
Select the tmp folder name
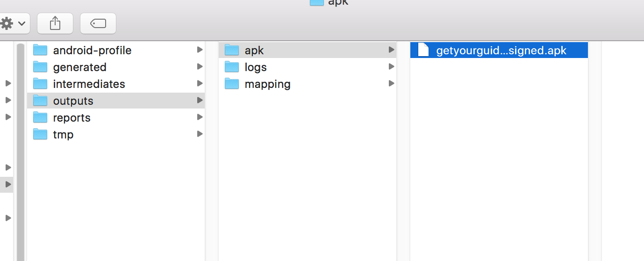point(63,135)
